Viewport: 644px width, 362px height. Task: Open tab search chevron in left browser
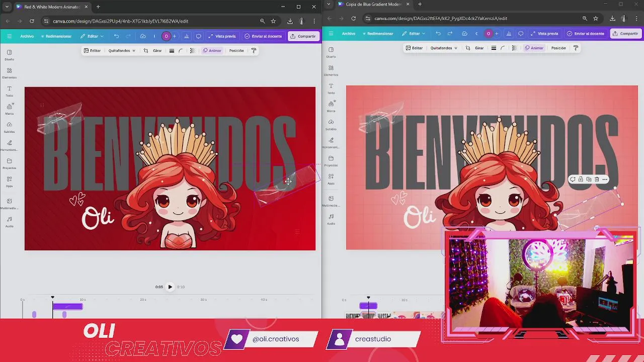point(7,7)
